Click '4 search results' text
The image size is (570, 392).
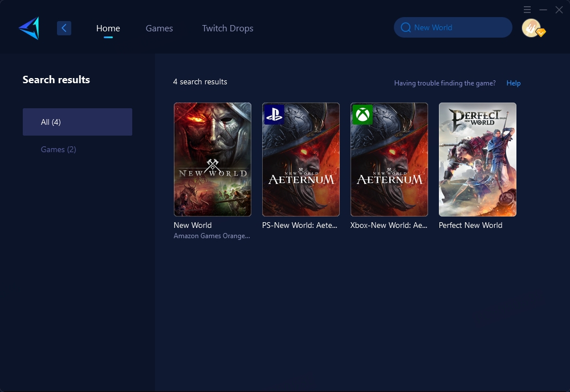pos(200,81)
